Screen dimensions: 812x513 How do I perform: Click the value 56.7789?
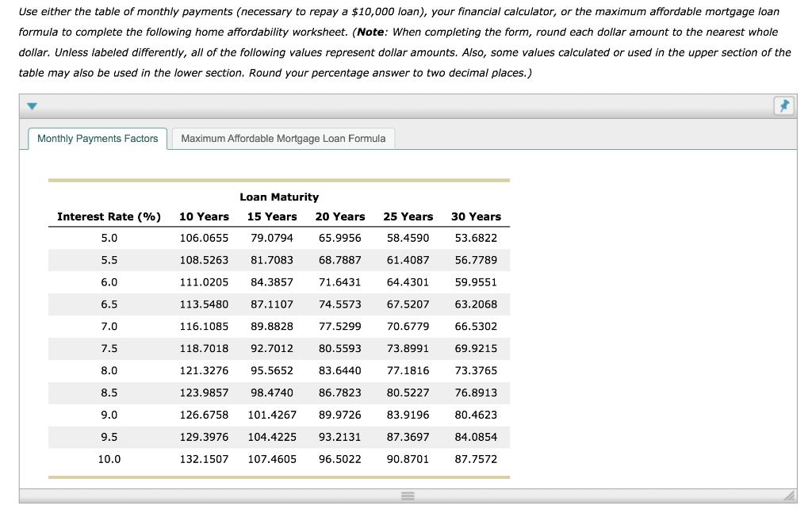476,260
